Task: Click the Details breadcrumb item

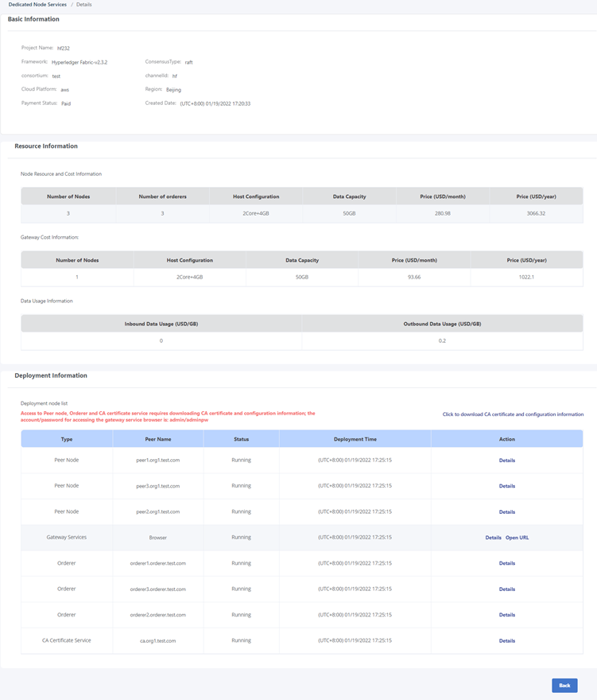Action: [x=83, y=5]
